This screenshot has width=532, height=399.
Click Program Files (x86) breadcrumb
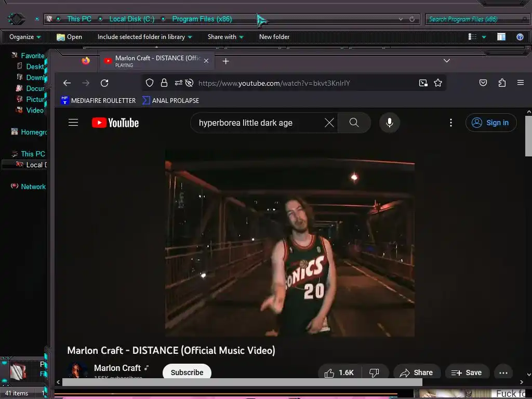(202, 19)
